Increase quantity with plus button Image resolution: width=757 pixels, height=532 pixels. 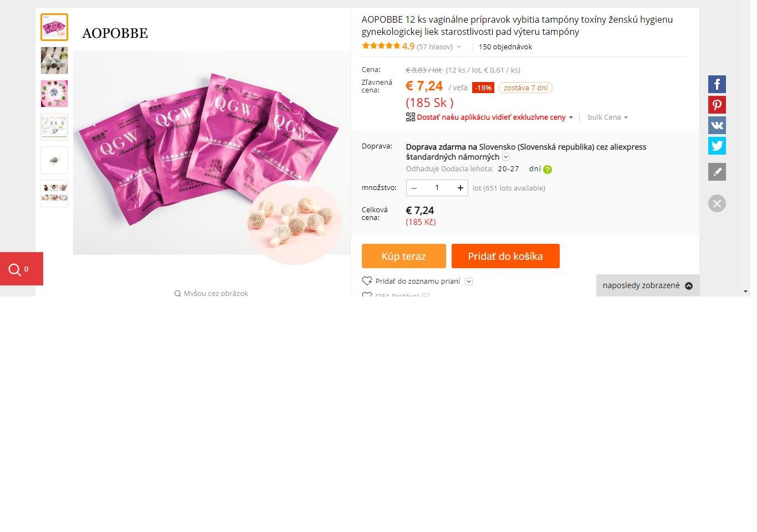pos(460,188)
